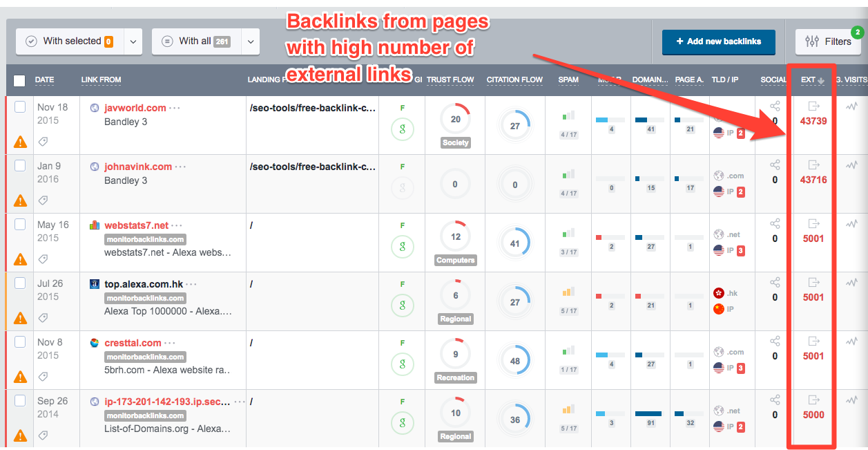The height and width of the screenshot is (450, 868).
Task: Click the social share icon for webstats7.net
Action: click(x=775, y=224)
